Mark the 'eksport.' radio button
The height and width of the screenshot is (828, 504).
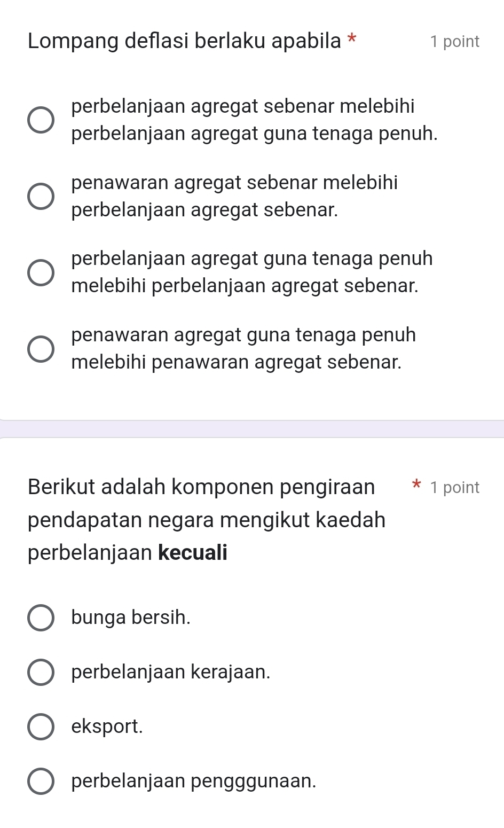click(x=41, y=727)
